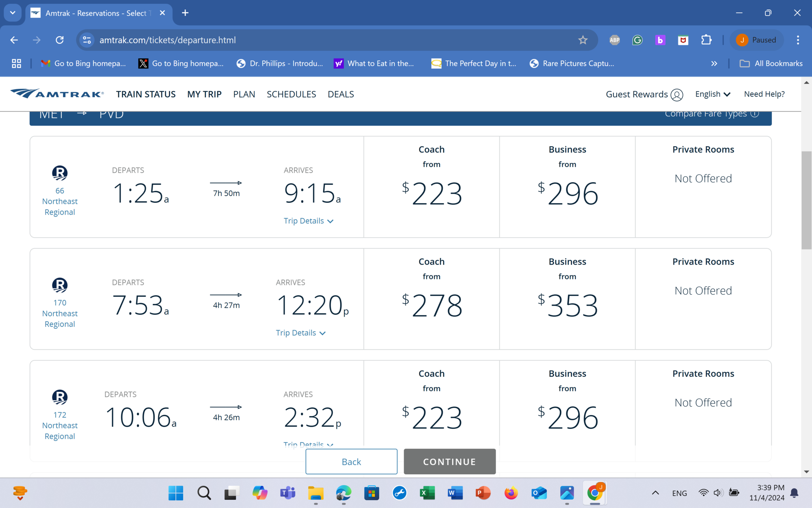Click the Back button
Image resolution: width=812 pixels, height=508 pixels.
click(x=351, y=462)
